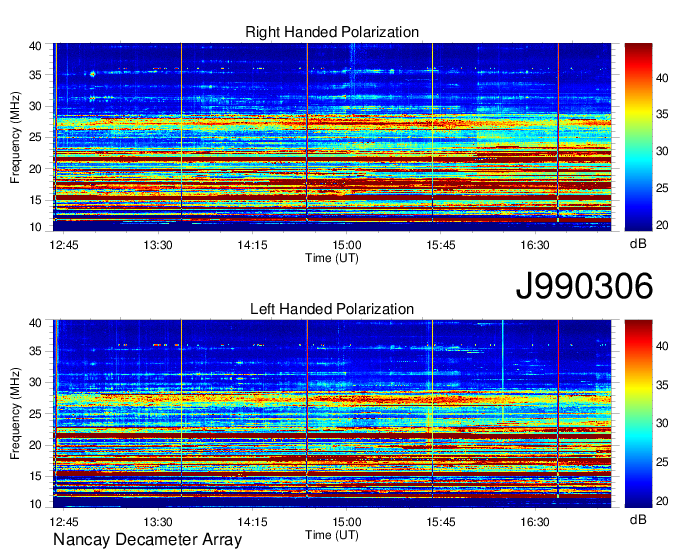Click 15:45 time tick of right-handed plot
The image size is (680, 552).
click(441, 245)
